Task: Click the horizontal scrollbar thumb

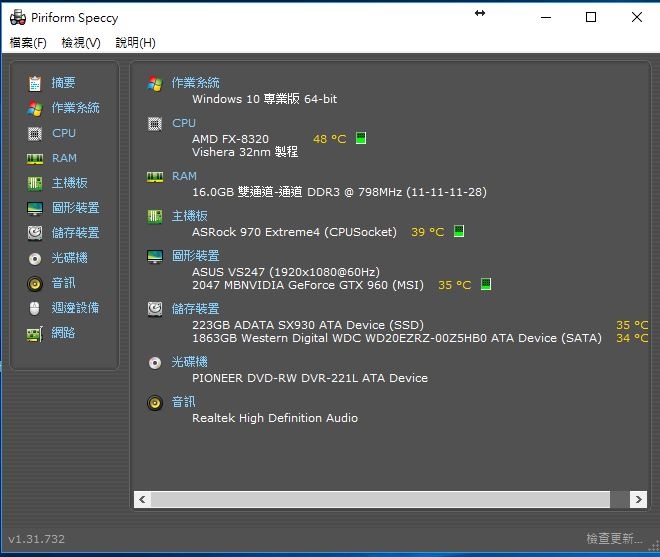Action: coord(381,500)
